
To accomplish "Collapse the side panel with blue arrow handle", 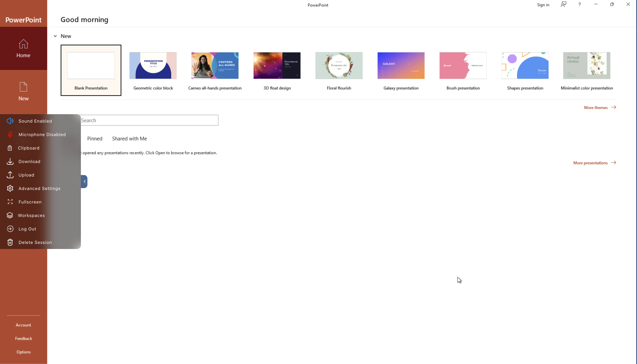I will (84, 182).
